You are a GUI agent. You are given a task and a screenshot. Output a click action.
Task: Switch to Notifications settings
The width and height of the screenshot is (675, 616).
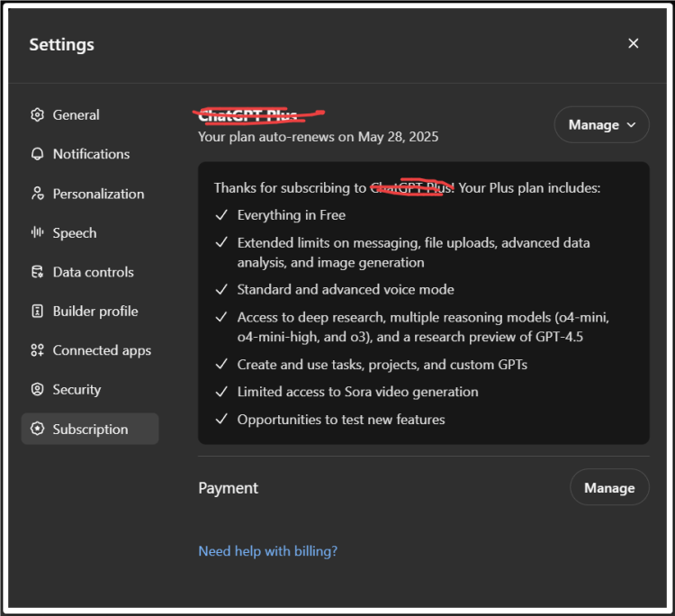pos(90,154)
